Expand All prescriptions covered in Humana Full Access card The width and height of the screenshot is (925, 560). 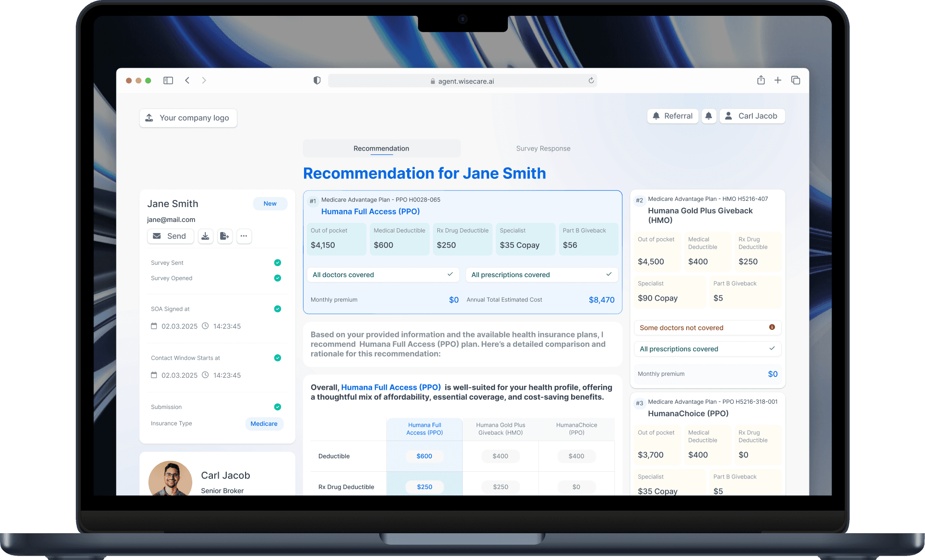542,275
